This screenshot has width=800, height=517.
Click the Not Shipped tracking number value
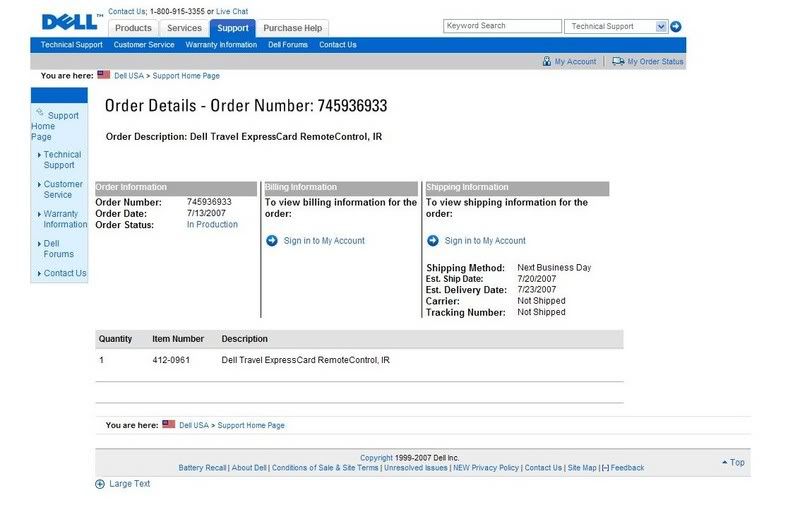(541, 312)
